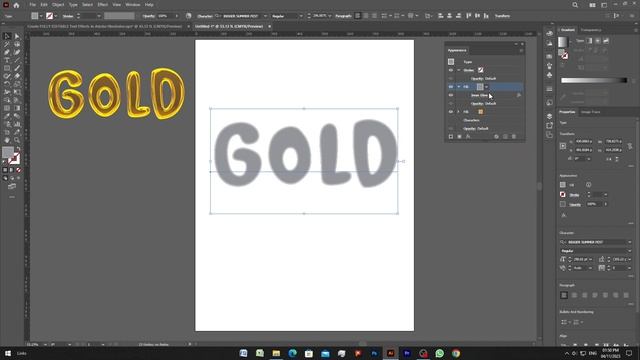This screenshot has height=360, width=640.
Task: Open the Appearance panel flyout menu
Action: point(521,51)
